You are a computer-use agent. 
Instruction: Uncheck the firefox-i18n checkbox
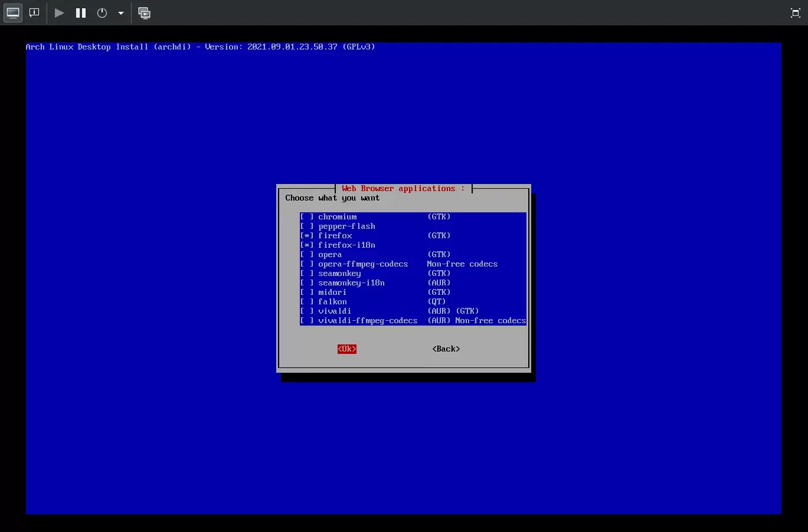307,245
